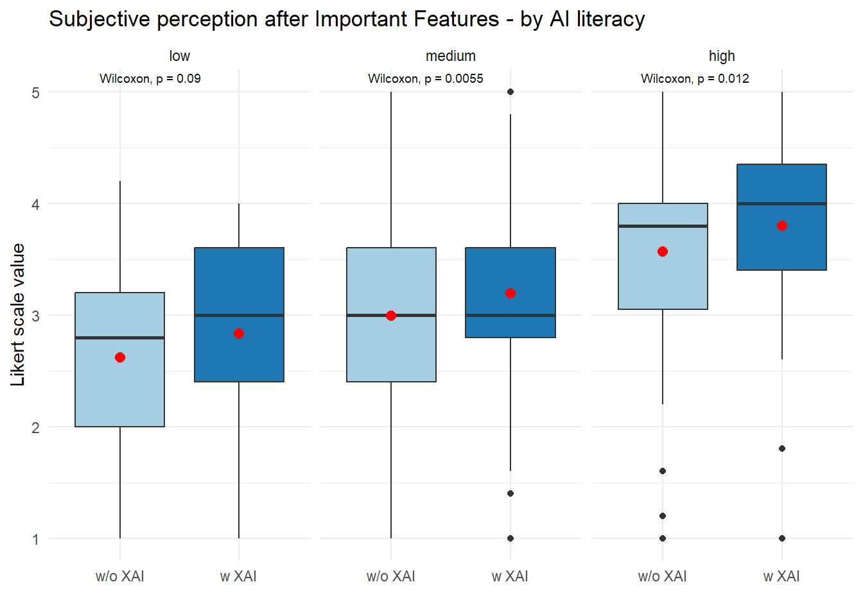Click the median line of high w/o XAI box
This screenshot has width=863, height=616.
pyautogui.click(x=663, y=226)
